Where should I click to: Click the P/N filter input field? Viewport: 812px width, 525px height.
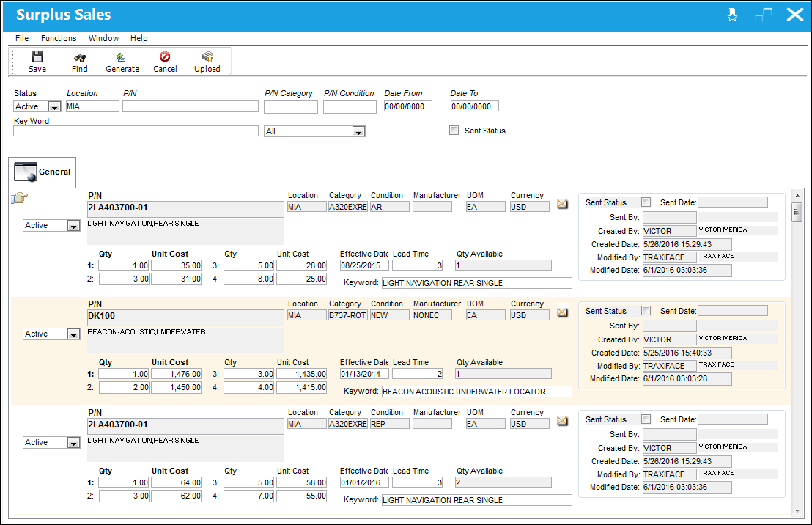pos(191,106)
